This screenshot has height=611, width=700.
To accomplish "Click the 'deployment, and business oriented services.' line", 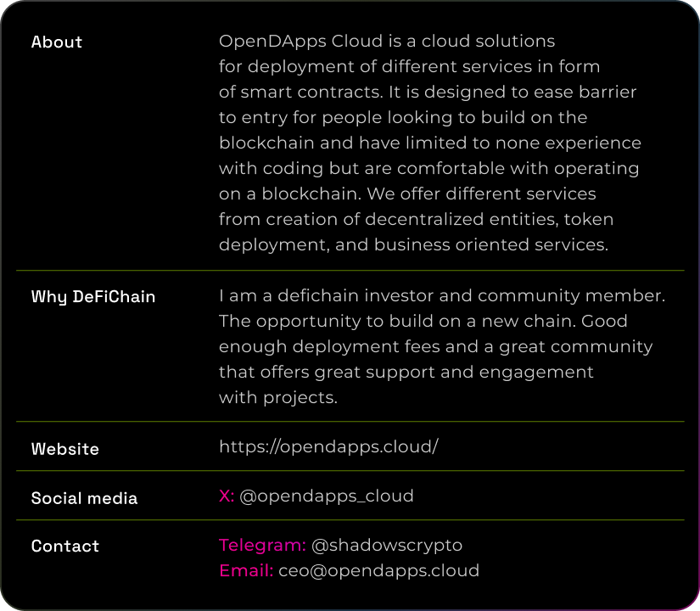I will point(413,244).
